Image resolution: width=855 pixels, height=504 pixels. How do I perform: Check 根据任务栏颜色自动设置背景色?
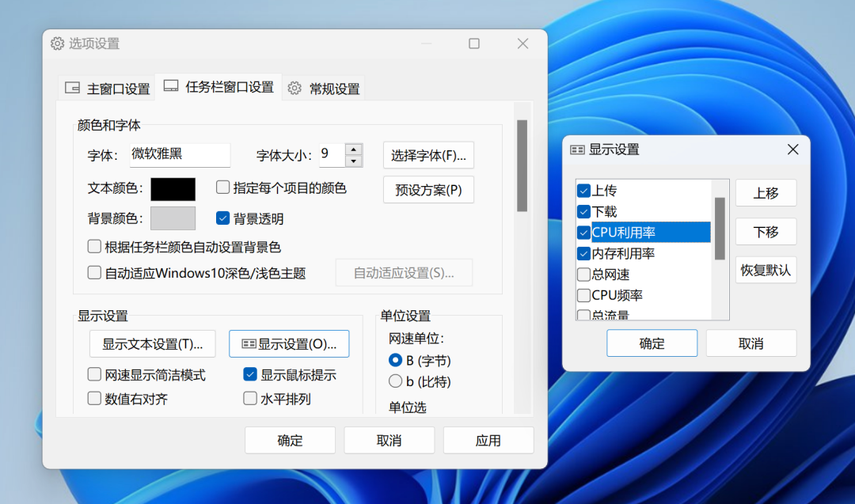coord(94,246)
